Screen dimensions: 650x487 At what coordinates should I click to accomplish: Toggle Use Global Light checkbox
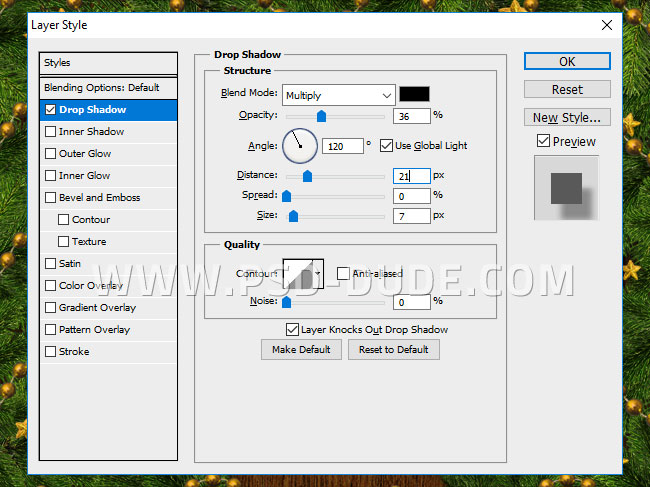click(x=386, y=145)
